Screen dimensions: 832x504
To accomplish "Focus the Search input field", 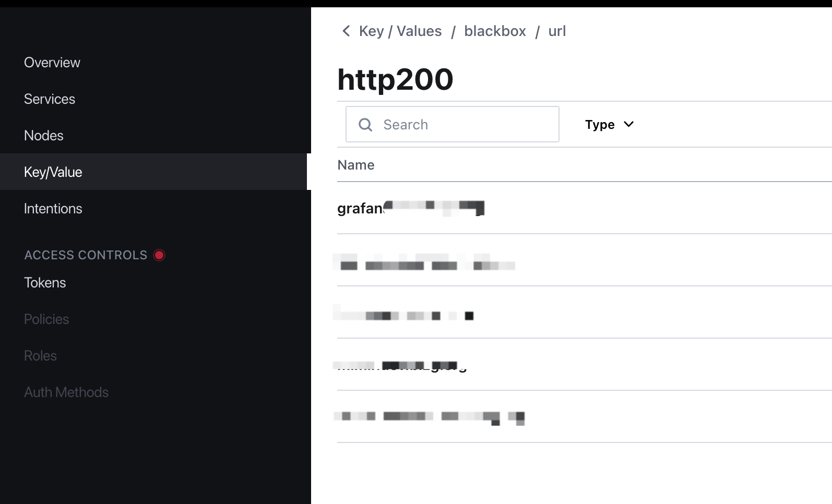I will (453, 124).
